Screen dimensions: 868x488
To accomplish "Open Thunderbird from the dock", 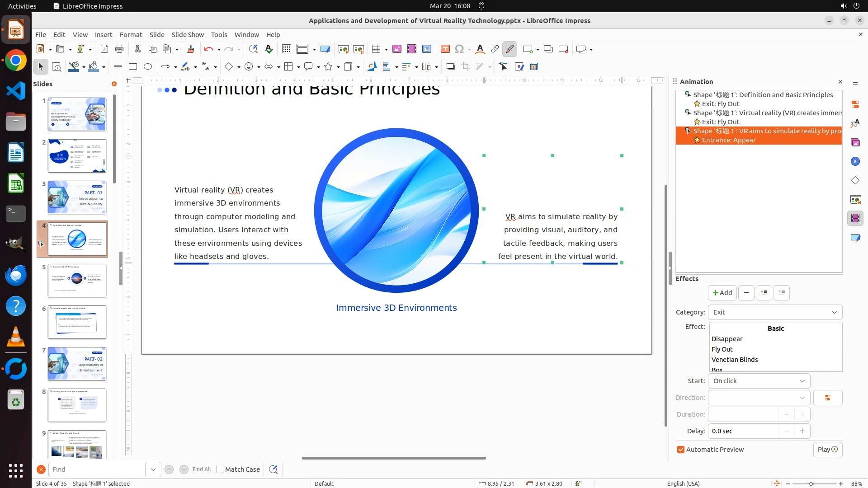I will (x=16, y=275).
